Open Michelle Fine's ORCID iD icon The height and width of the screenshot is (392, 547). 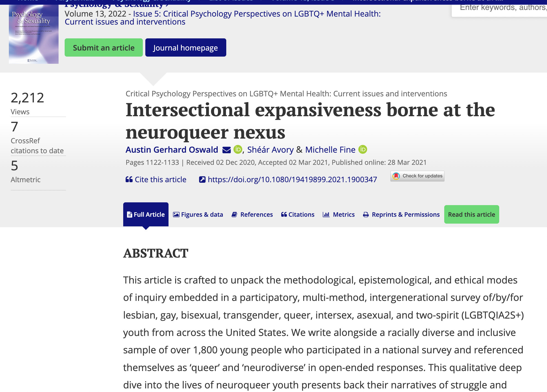point(362,149)
